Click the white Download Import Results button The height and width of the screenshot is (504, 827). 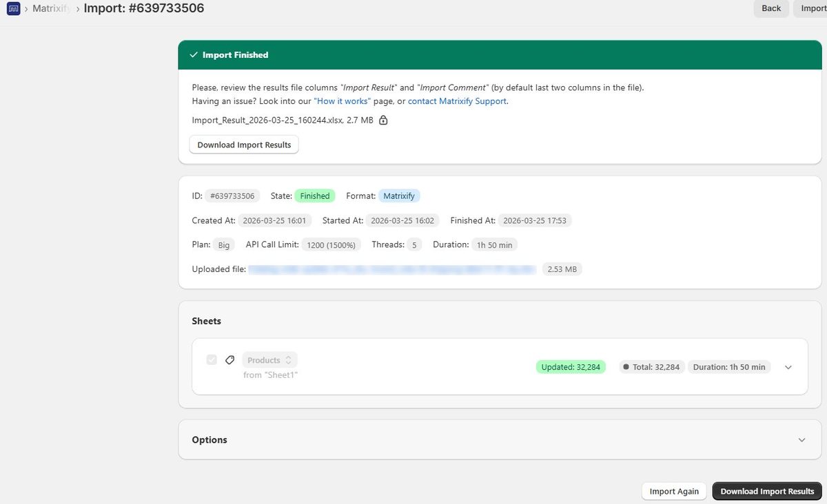(244, 145)
